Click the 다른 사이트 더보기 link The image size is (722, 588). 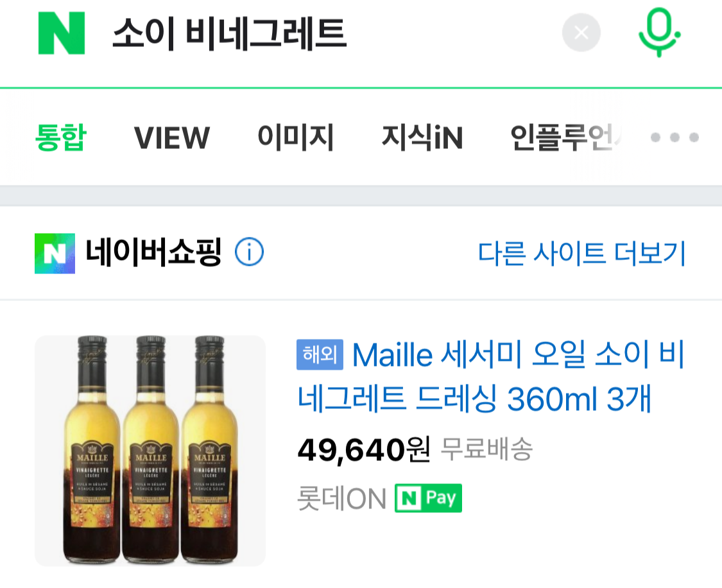[582, 254]
